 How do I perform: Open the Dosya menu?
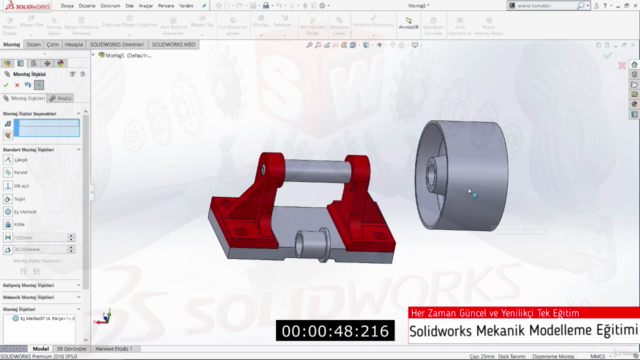pyautogui.click(x=67, y=6)
